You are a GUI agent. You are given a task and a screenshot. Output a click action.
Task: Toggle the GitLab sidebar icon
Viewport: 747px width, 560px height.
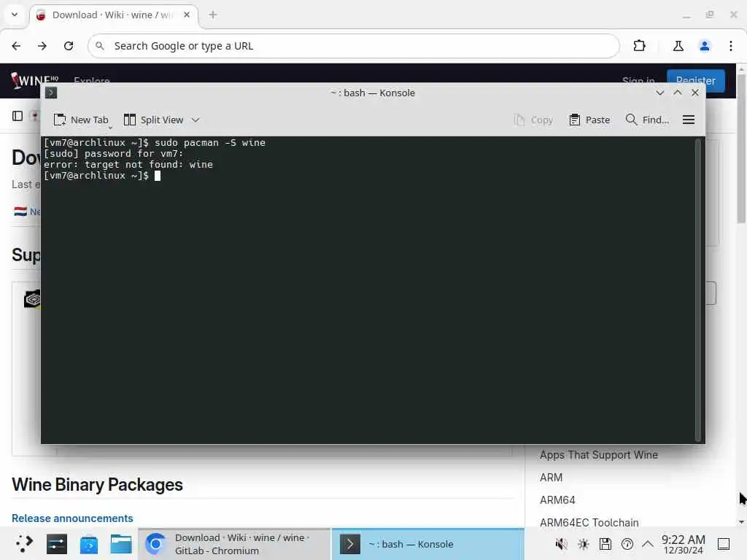point(18,116)
